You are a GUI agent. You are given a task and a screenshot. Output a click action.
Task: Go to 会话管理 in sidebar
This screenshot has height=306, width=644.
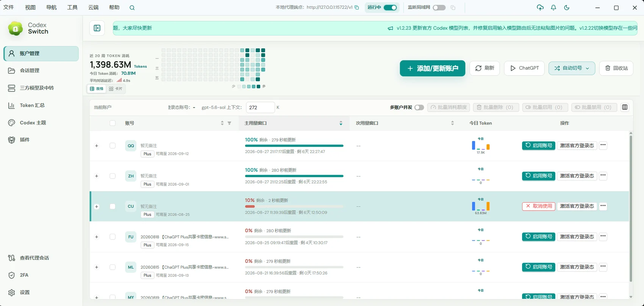coord(41,71)
